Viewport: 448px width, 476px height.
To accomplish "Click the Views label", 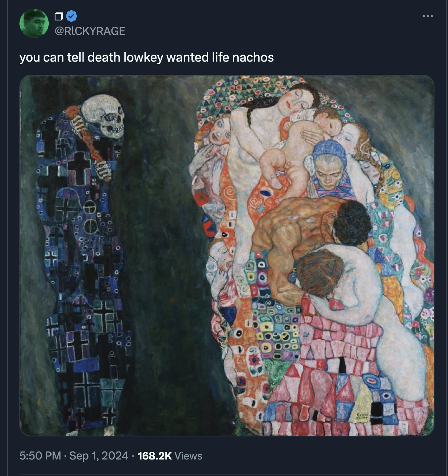I will pyautogui.click(x=188, y=456).
